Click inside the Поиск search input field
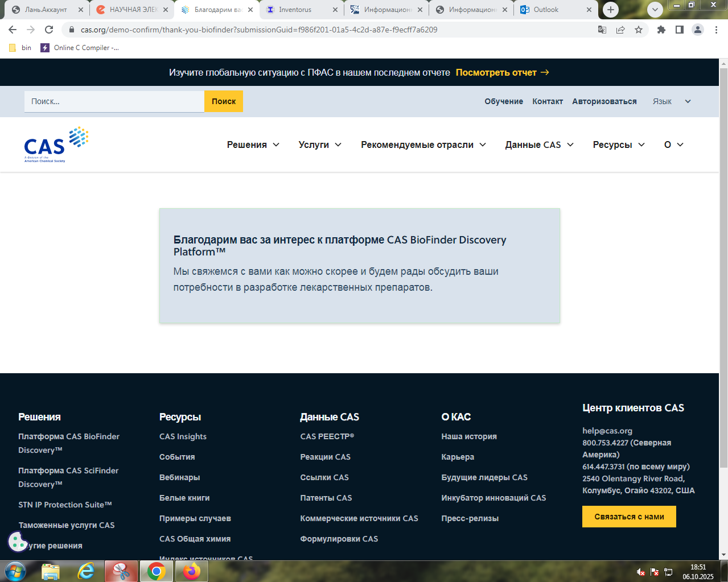Viewport: 728px width, 582px height. pyautogui.click(x=114, y=101)
